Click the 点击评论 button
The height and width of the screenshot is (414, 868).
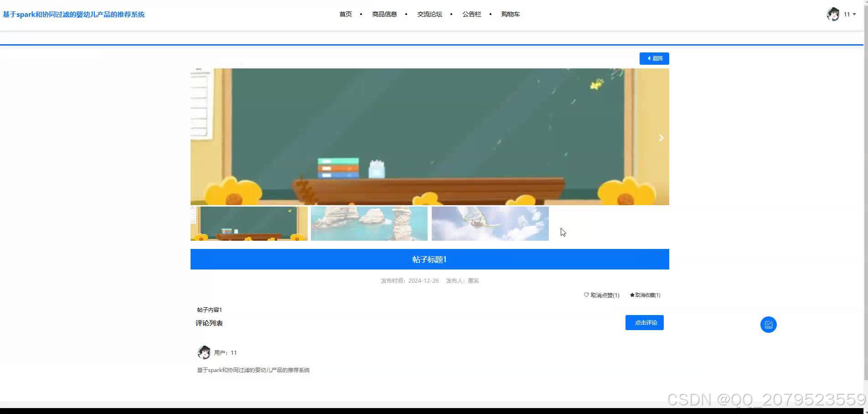[x=644, y=322]
